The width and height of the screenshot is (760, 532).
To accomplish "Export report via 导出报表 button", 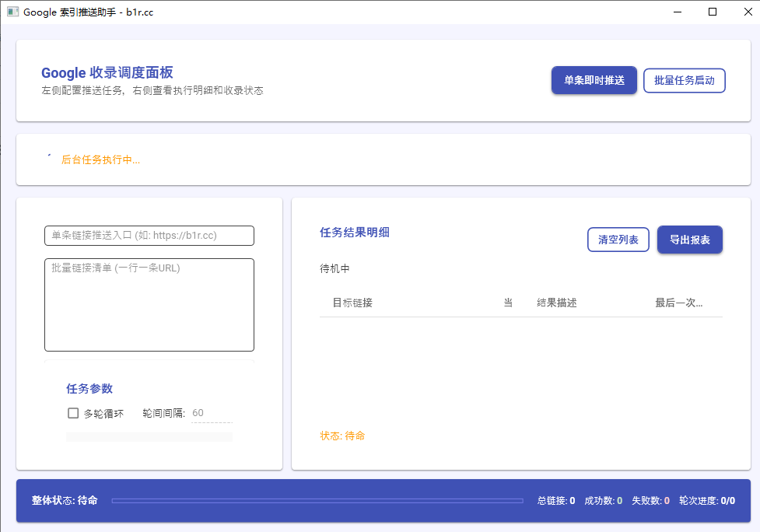I will (x=689, y=240).
